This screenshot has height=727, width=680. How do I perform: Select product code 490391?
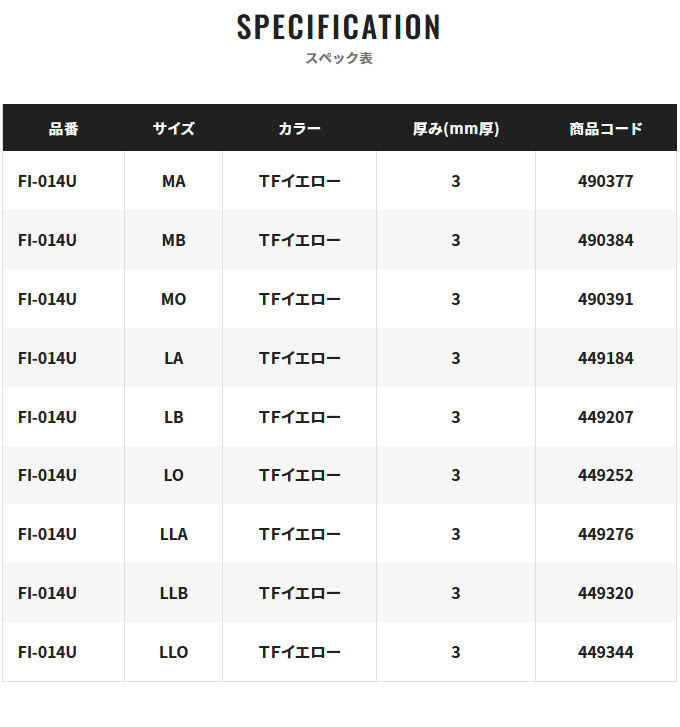click(605, 299)
